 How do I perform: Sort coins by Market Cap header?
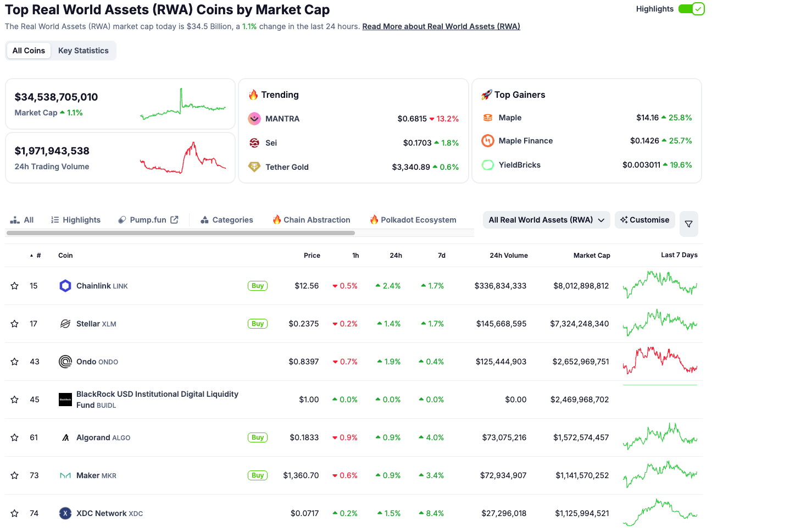tap(591, 256)
